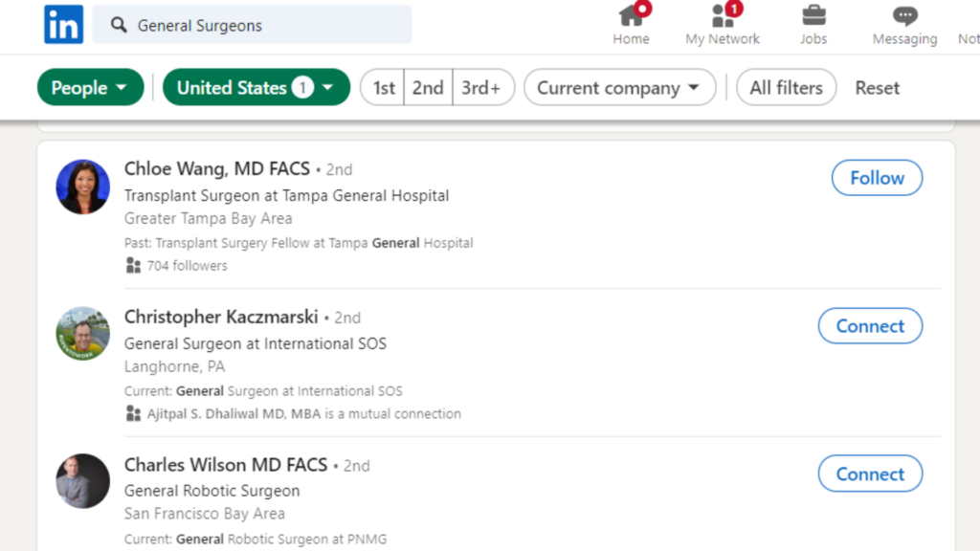Follow Chloe Wang, MD FACS
Screen dimensions: 980x551
pos(876,178)
